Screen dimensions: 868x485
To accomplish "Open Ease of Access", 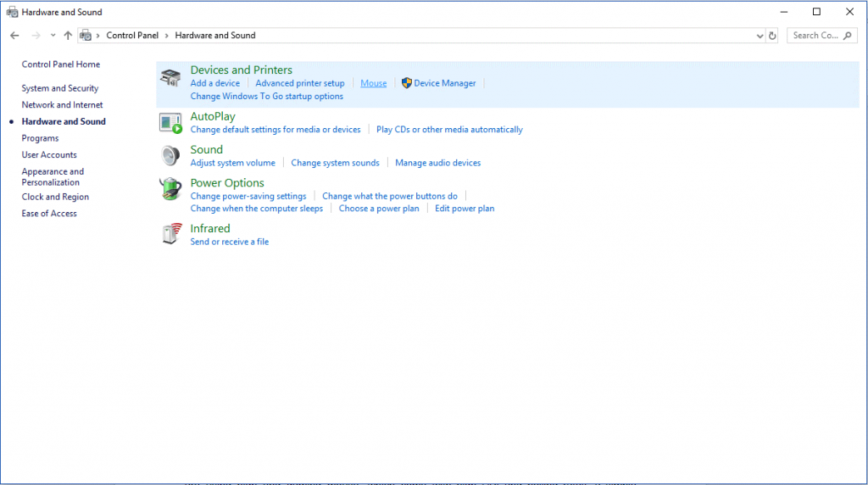I will click(49, 213).
